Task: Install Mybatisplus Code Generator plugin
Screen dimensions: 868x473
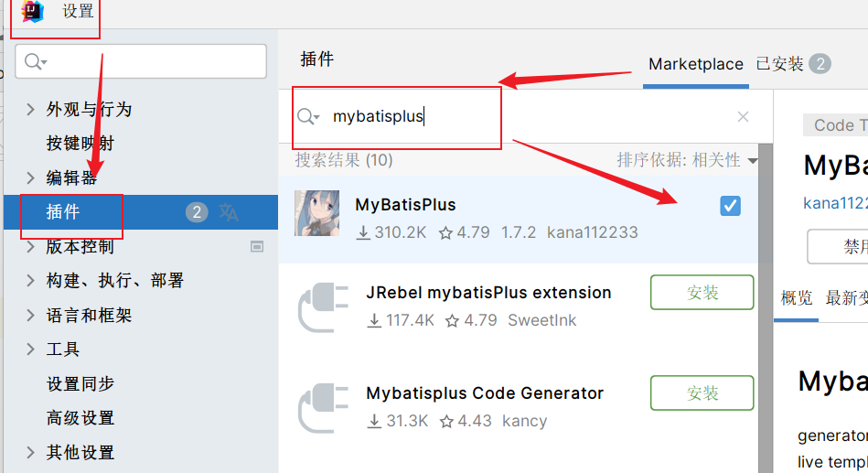Action: 702,393
